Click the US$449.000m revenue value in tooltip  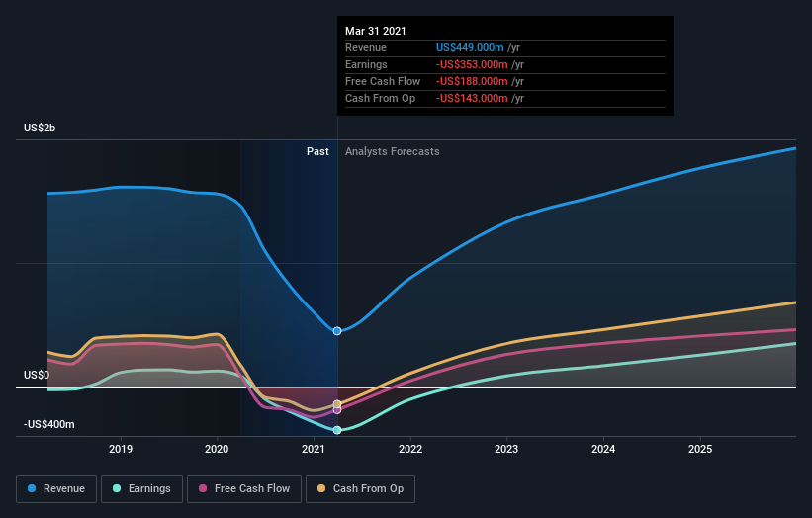pos(470,47)
